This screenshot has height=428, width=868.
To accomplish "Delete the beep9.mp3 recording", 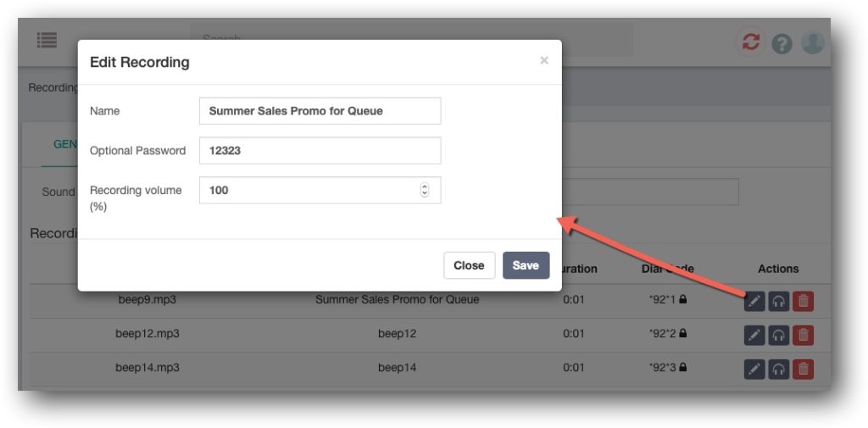I will click(x=804, y=302).
